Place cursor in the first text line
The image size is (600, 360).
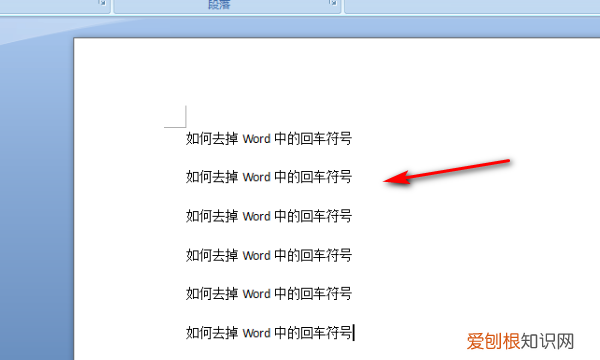point(269,138)
